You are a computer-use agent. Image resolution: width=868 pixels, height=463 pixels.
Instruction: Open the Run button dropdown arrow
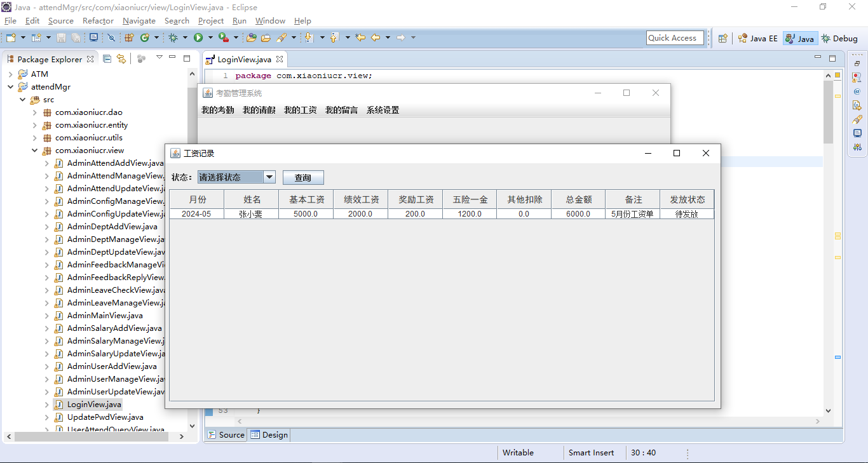[x=210, y=38]
